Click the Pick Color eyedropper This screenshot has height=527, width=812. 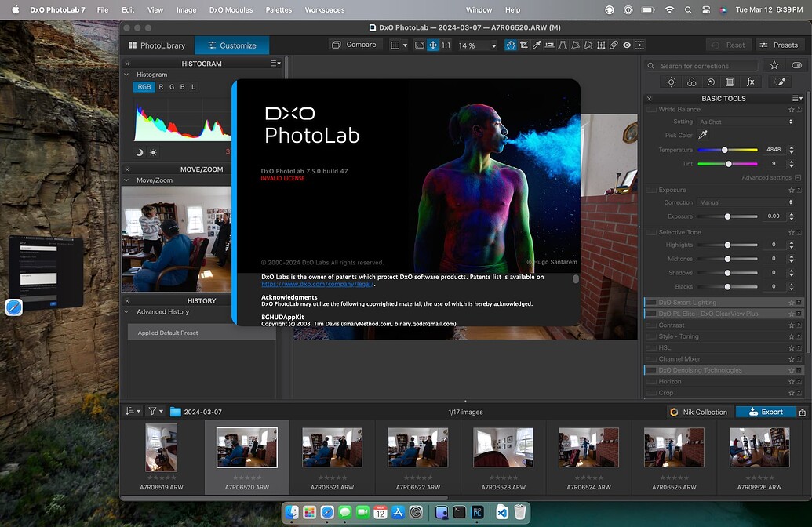tap(703, 135)
